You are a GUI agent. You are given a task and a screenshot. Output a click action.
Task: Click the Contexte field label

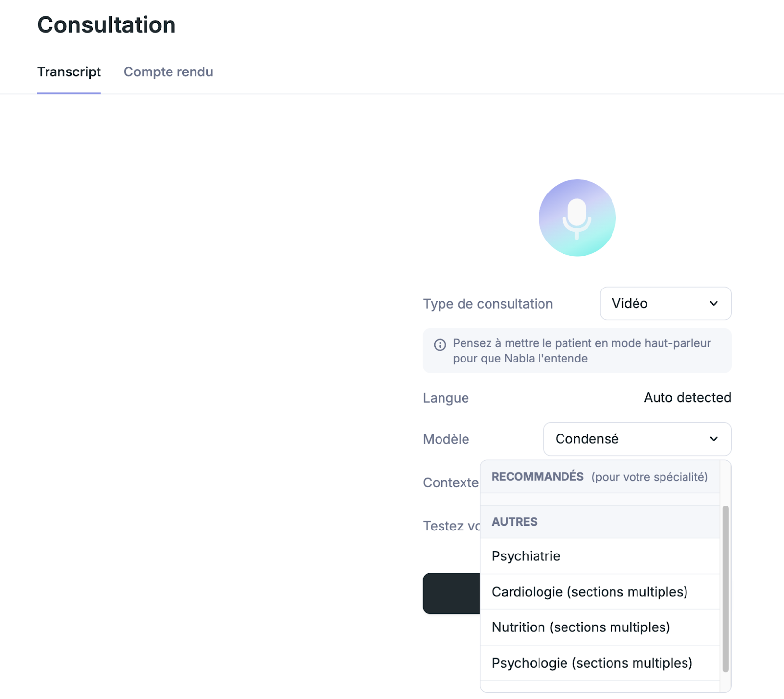450,483
